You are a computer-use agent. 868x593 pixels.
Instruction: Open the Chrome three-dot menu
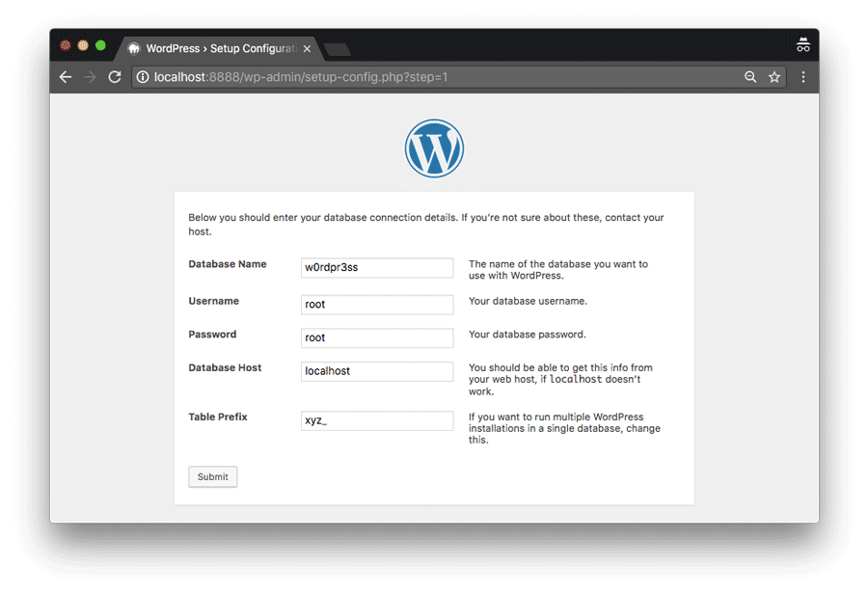tap(803, 77)
